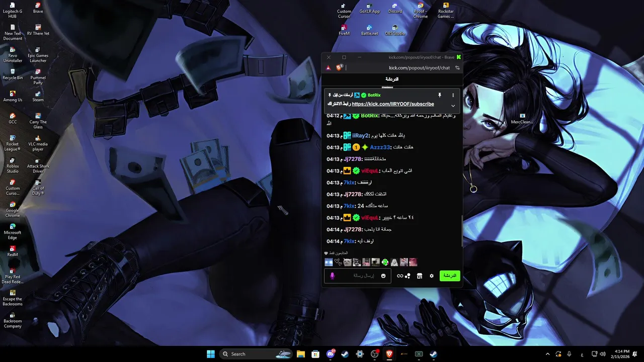This screenshot has width=644, height=362.
Task: Click the green chat send button
Action: [x=450, y=276]
